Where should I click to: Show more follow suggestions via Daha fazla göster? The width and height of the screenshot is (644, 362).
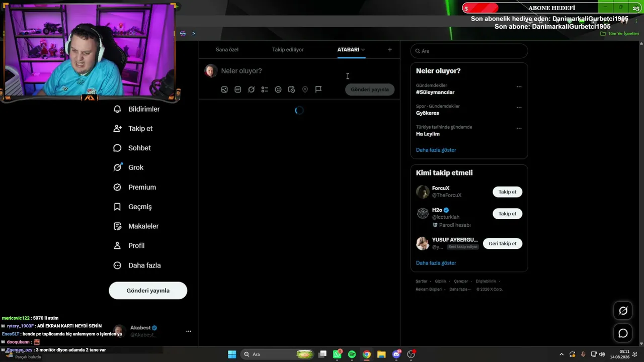click(436, 263)
